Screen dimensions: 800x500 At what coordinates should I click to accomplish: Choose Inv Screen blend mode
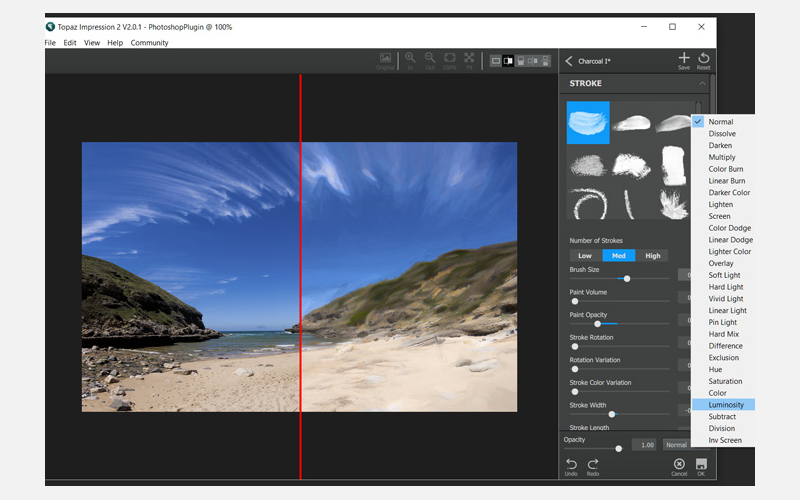pos(723,440)
